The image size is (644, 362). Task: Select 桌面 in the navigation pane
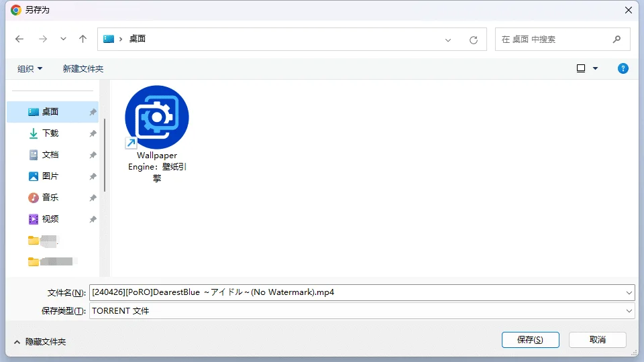pos(52,112)
